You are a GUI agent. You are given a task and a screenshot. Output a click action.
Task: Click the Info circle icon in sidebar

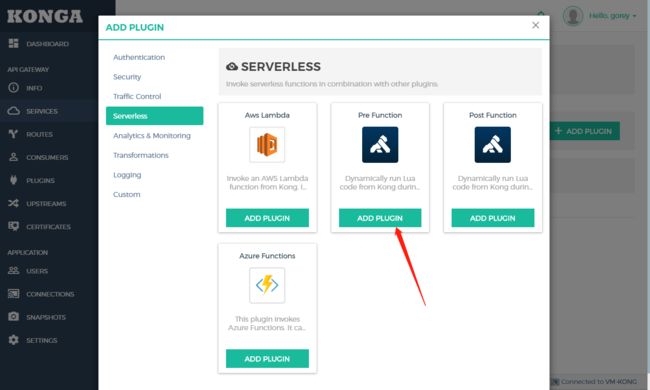click(14, 87)
